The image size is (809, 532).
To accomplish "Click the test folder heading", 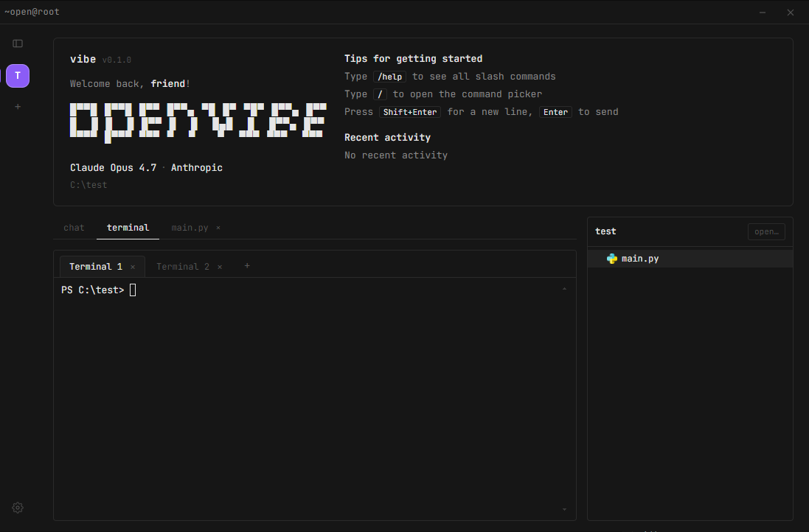I will pyautogui.click(x=605, y=231).
